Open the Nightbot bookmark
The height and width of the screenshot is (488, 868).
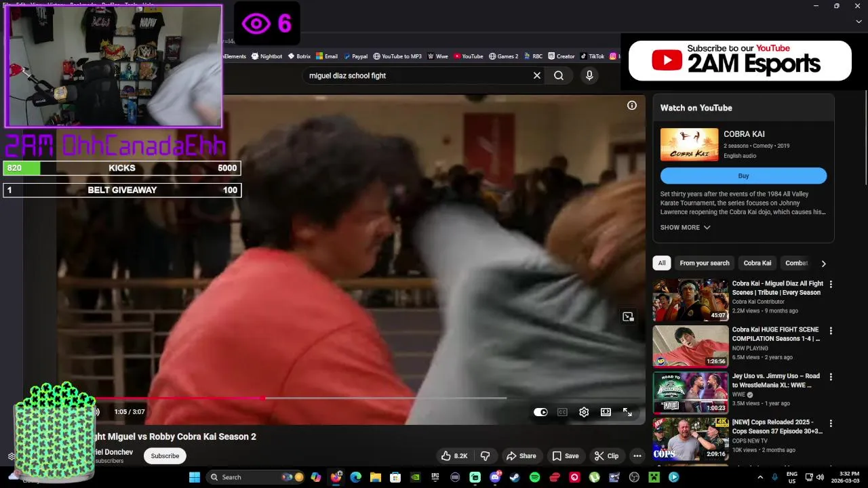tap(267, 56)
